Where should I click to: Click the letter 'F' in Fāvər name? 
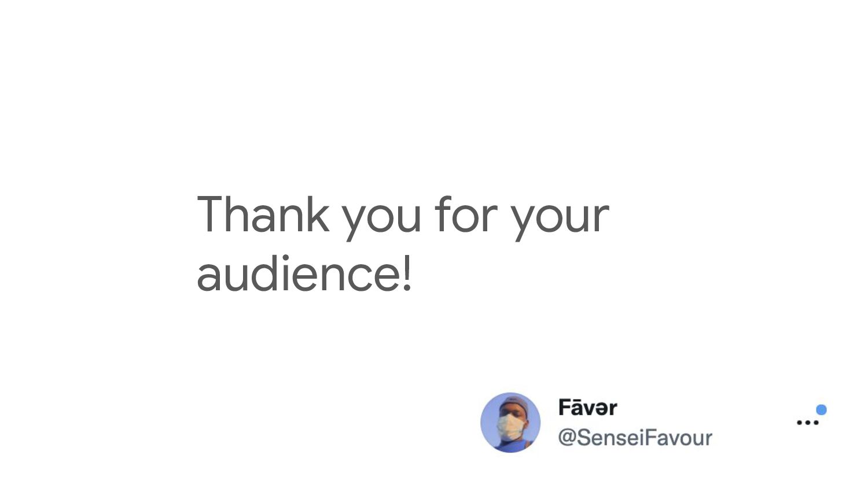pos(564,408)
